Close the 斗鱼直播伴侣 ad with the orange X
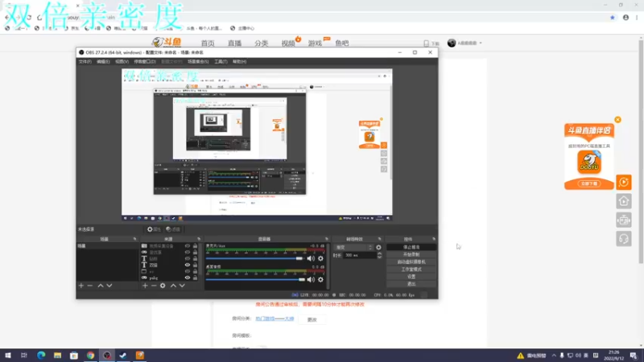Screen dimensions: 644x362 [617, 120]
